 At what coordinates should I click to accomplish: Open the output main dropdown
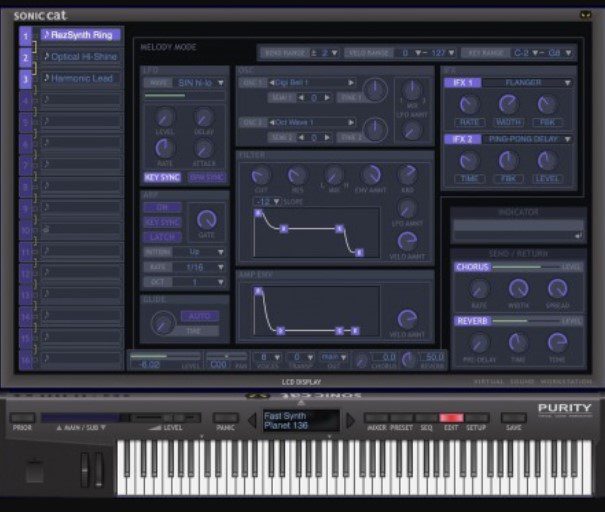click(x=334, y=357)
